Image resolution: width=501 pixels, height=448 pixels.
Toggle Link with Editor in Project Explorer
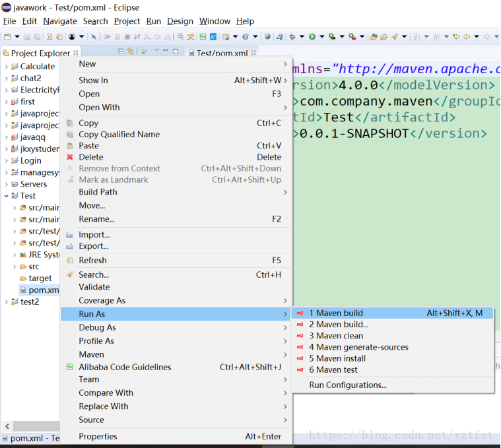[131, 51]
